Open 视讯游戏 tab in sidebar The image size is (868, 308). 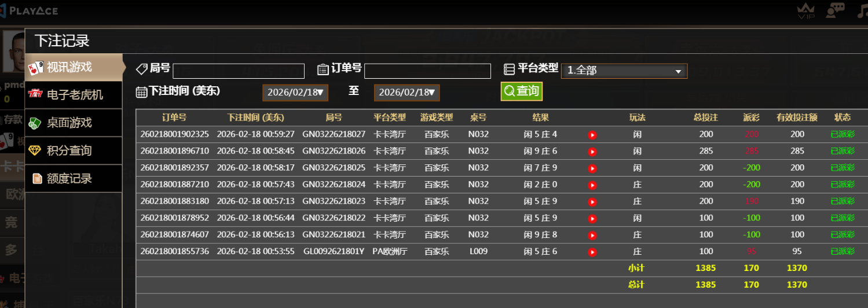[x=74, y=67]
